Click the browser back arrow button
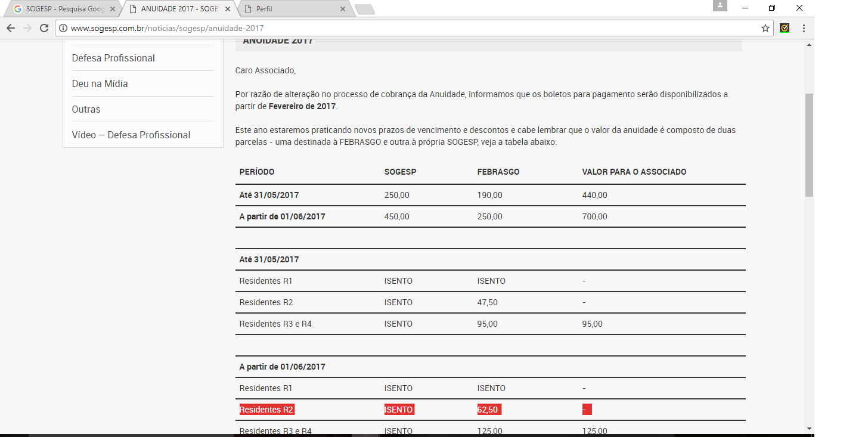Screen dimensions: 868x437 (11, 28)
